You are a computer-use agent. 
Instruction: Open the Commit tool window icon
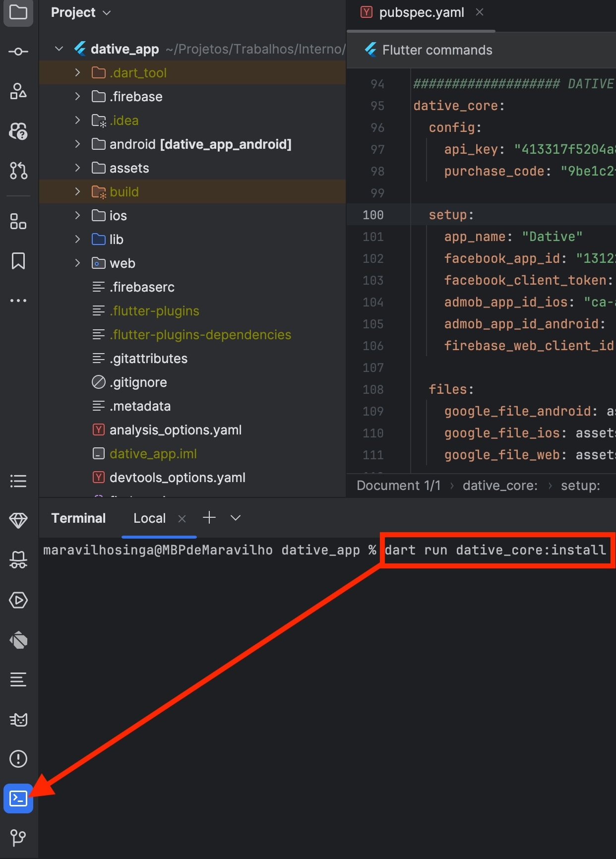click(x=18, y=52)
